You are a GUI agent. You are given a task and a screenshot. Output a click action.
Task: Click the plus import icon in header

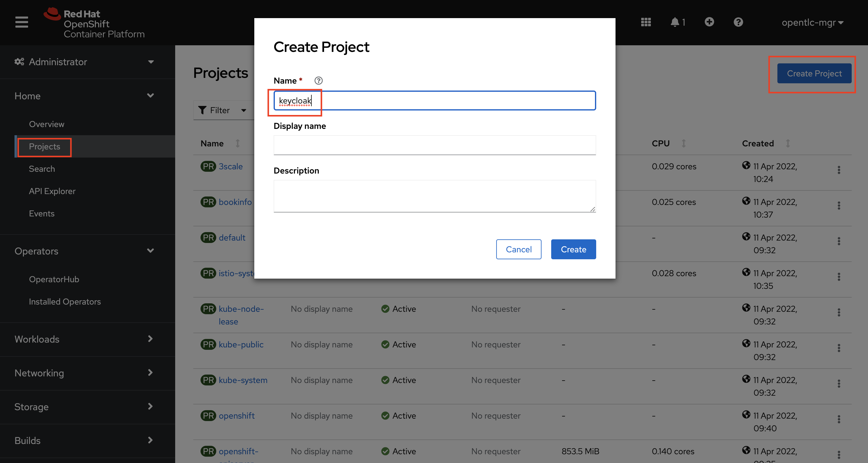pos(709,22)
